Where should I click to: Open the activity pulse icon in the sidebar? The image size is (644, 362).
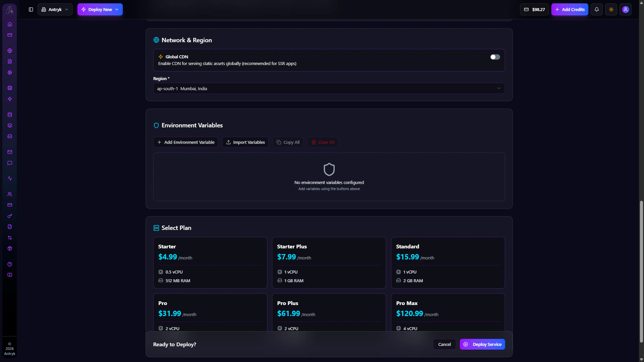(10, 178)
